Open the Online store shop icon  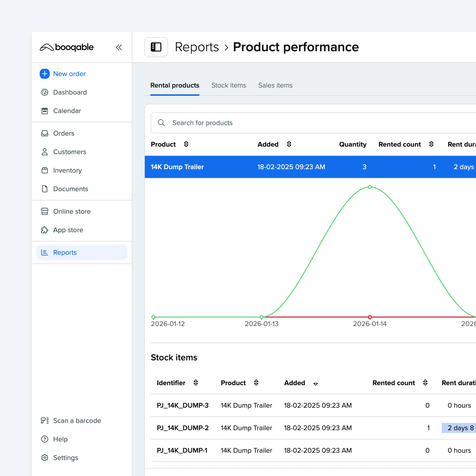click(x=45, y=211)
